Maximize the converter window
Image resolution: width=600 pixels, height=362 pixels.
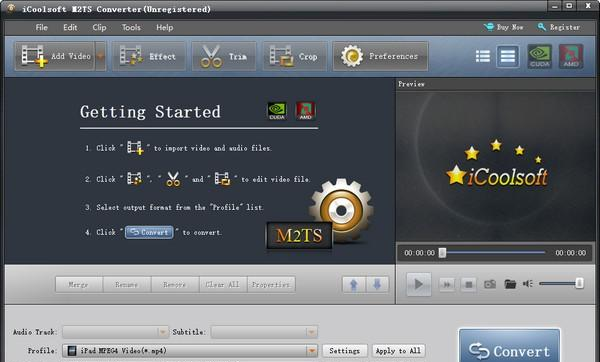569,6
